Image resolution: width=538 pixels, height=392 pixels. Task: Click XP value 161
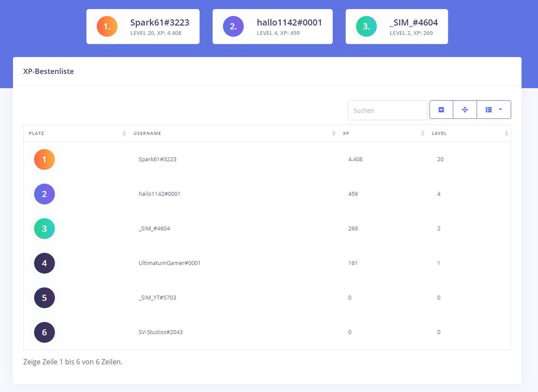point(353,263)
